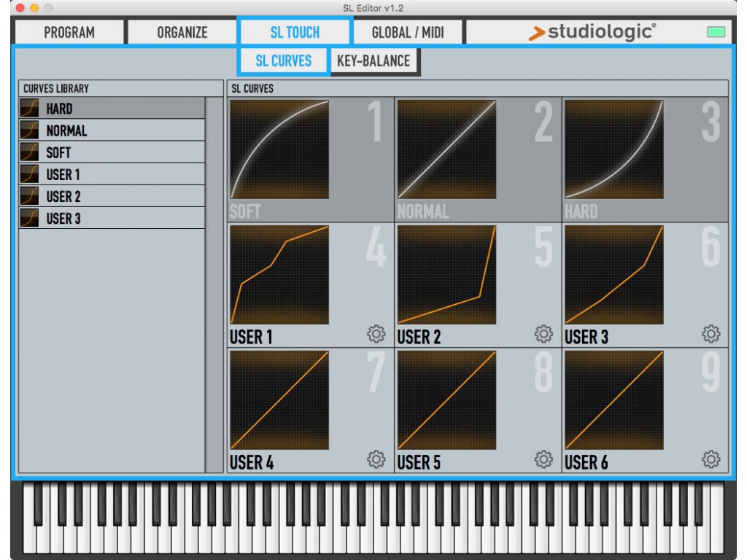Viewport: 747px width, 560px height.
Task: Click the USER 2 curve icon in library
Action: click(x=29, y=195)
